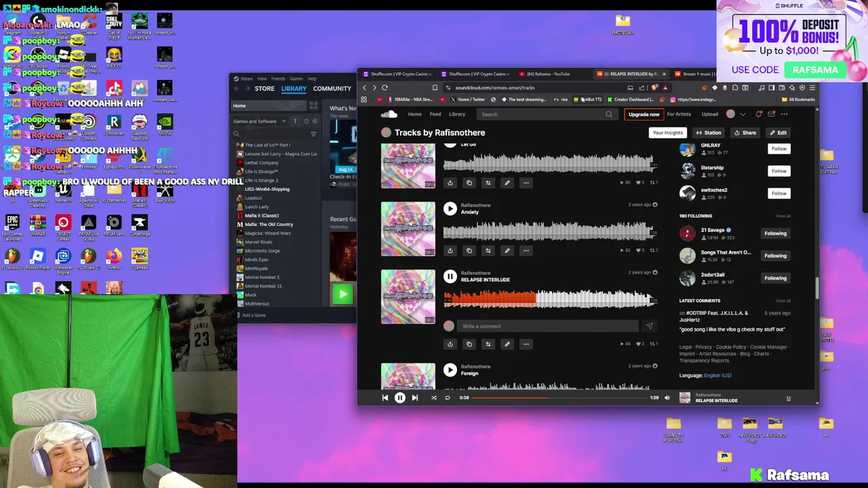Open Steam STORE tab
868x488 pixels.
coord(264,89)
